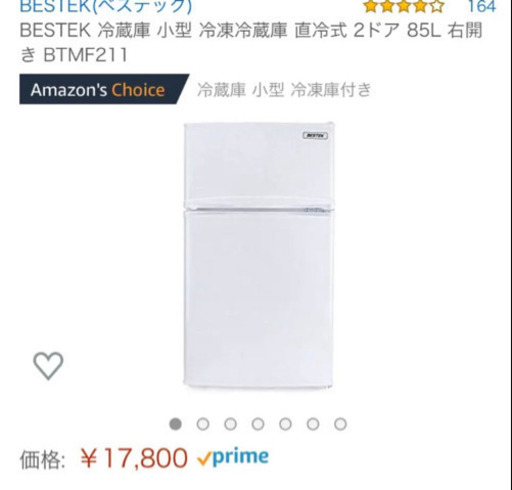Click the BESTEK logo on the fridge

pyautogui.click(x=315, y=135)
